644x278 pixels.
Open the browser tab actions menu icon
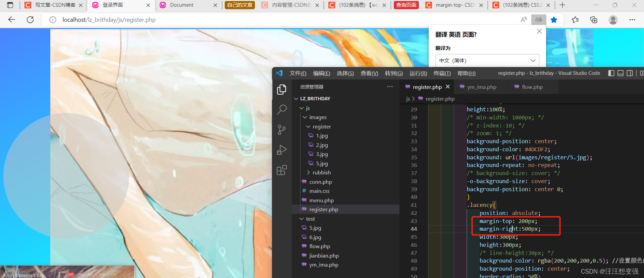click(10, 5)
